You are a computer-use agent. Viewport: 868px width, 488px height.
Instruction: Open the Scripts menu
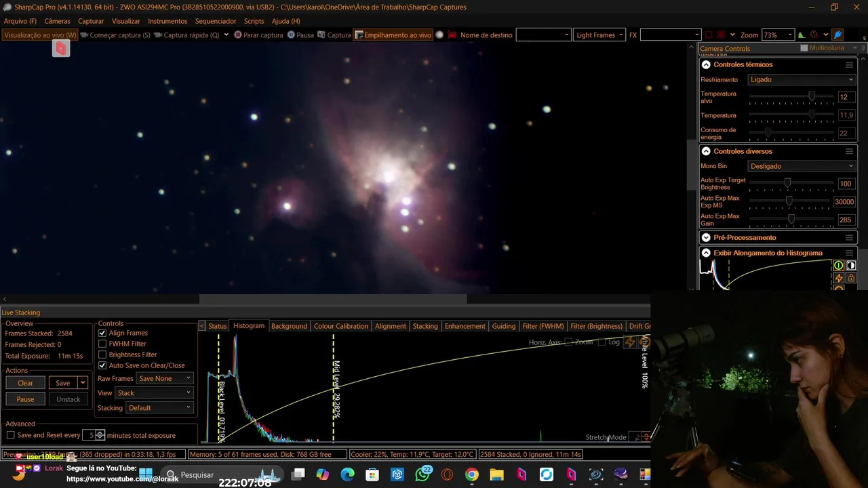click(x=254, y=21)
